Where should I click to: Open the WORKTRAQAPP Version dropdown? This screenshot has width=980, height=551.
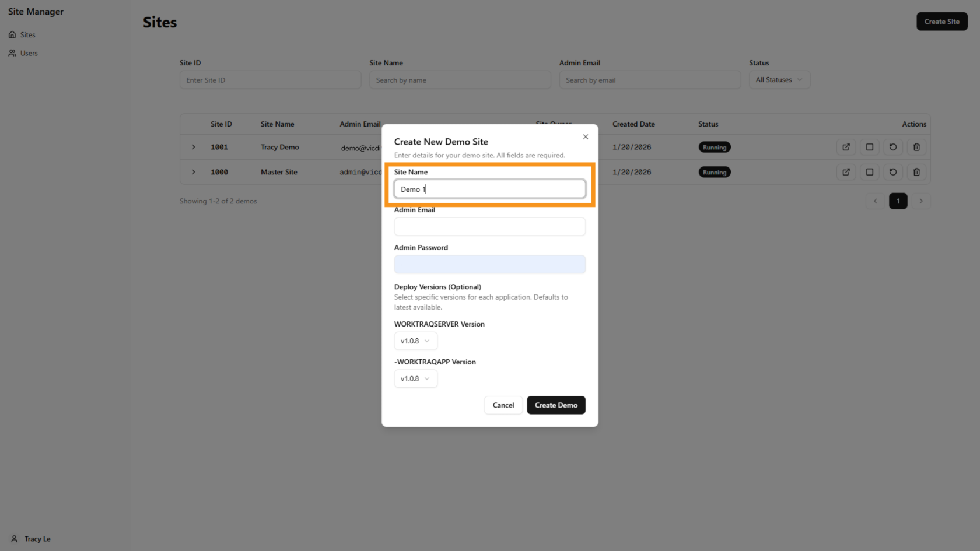(415, 378)
